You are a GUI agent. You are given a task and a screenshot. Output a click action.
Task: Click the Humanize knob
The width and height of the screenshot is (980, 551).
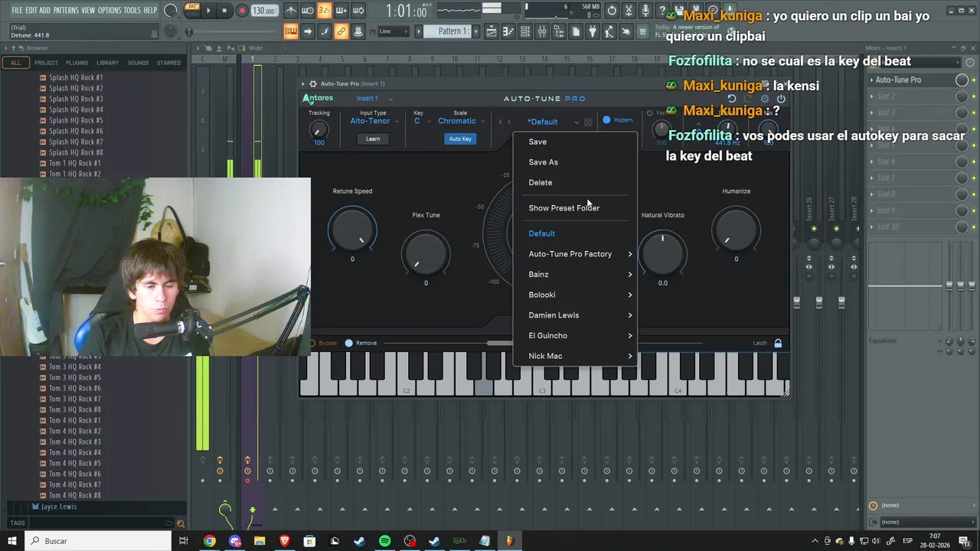tap(736, 230)
